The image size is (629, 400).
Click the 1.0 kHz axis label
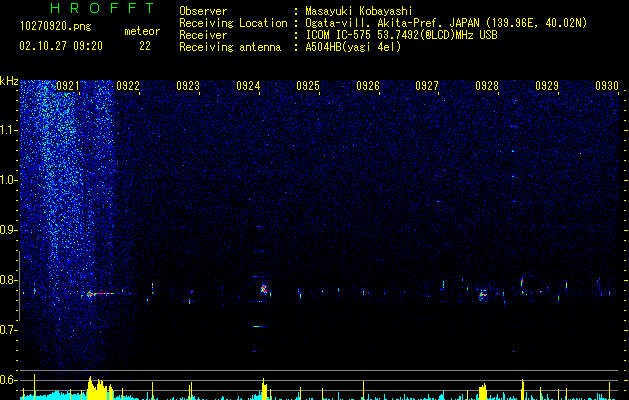pos(9,180)
